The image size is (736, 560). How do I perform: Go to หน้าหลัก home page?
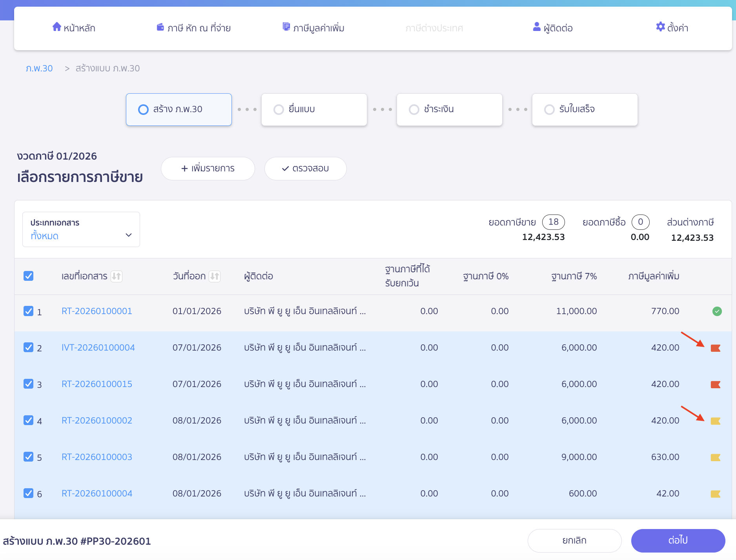click(x=74, y=28)
